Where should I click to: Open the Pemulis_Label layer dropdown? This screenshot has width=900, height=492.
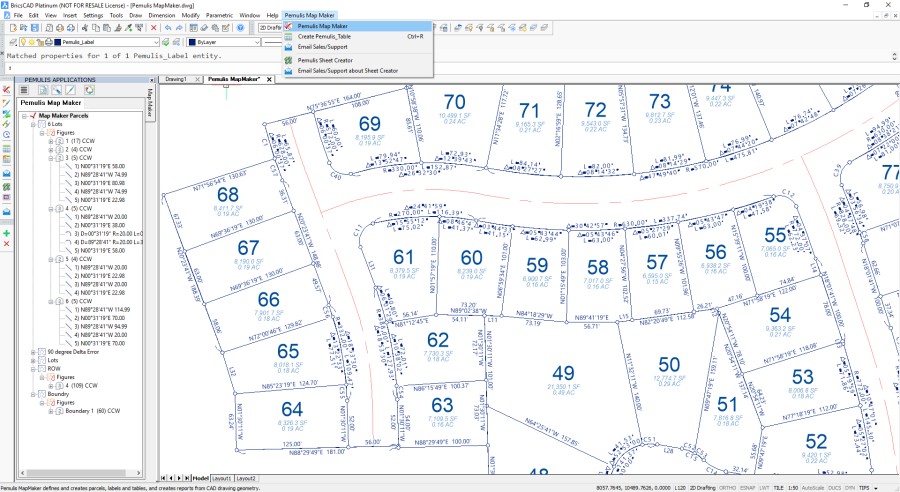pos(156,42)
